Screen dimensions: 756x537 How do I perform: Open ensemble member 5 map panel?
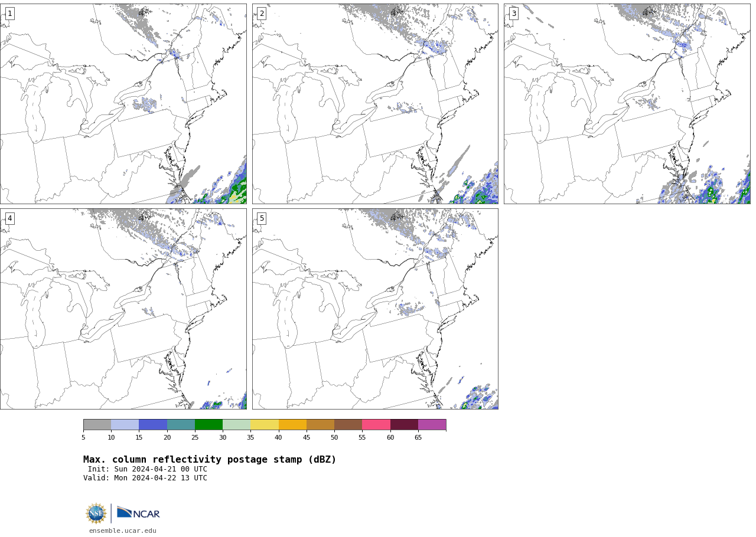[375, 309]
